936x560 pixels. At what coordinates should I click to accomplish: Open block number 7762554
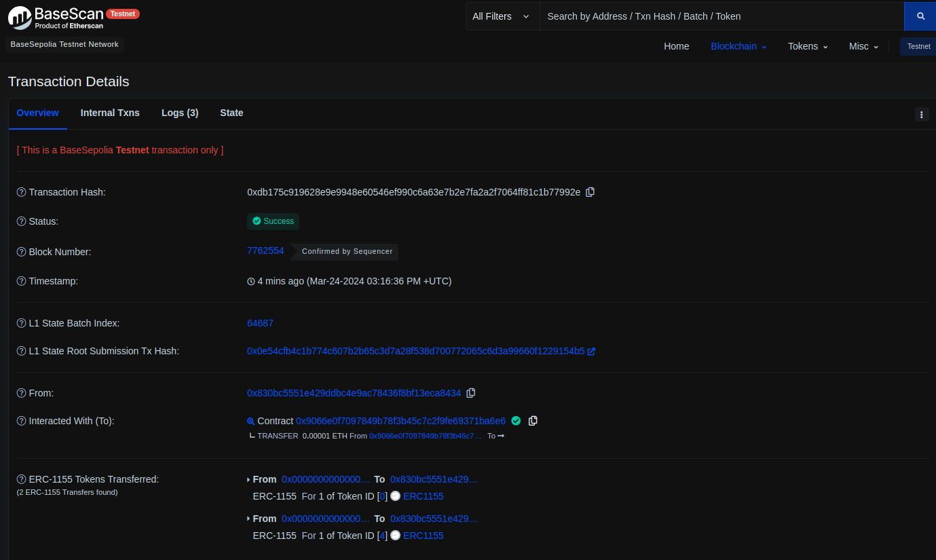click(265, 250)
